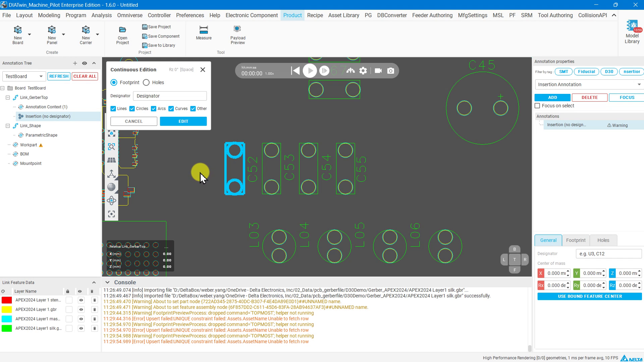The height and width of the screenshot is (362, 644).
Task: Add annotation with plus icon in Annotation Tree
Action: 75,63
